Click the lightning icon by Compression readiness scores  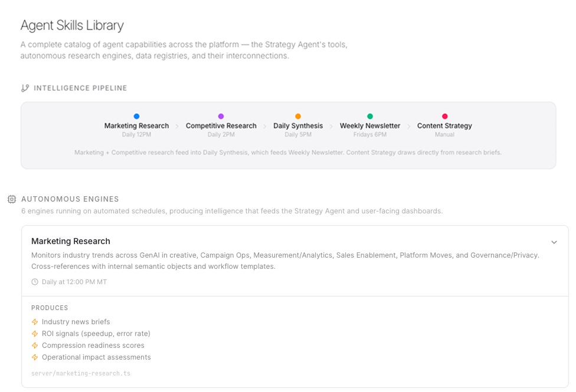point(35,345)
